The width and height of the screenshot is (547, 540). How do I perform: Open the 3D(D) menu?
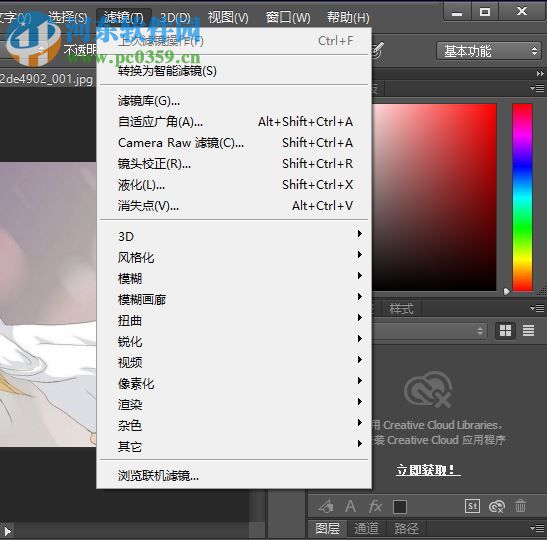point(175,17)
